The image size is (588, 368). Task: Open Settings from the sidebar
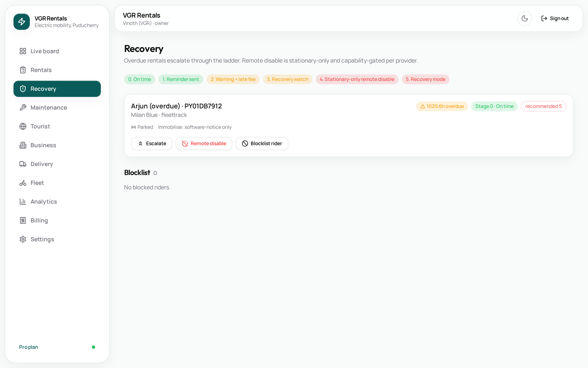(57, 239)
